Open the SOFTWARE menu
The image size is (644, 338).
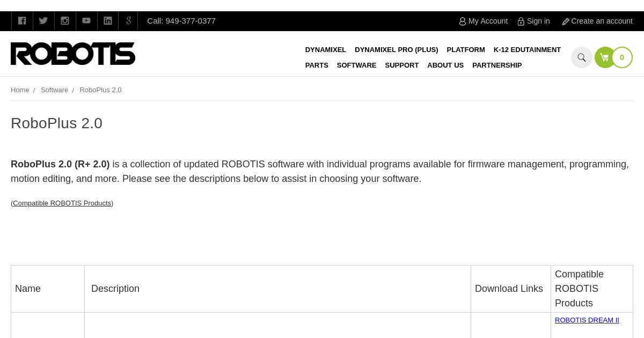(357, 65)
